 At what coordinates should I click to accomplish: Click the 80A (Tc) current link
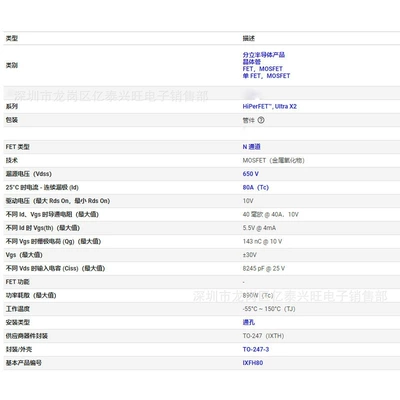[256, 187]
